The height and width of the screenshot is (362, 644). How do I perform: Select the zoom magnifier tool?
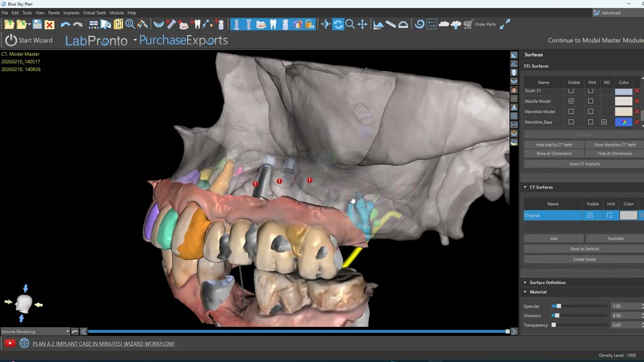point(350,24)
